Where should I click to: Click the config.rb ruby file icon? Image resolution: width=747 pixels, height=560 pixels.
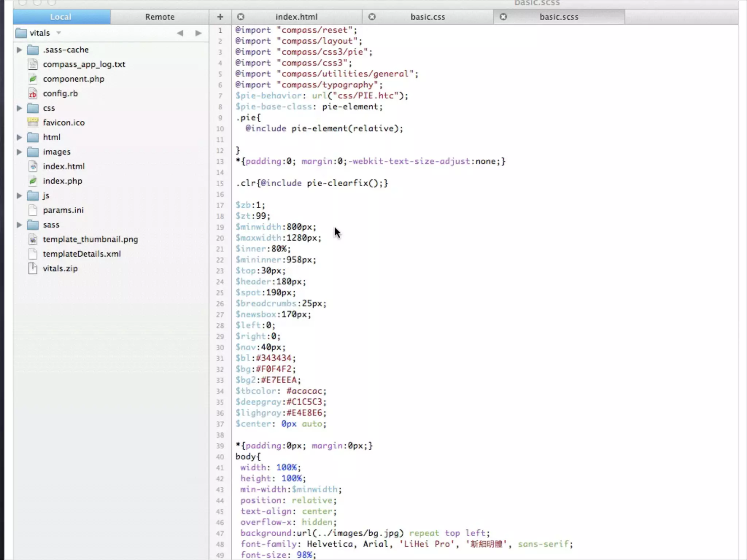(x=33, y=94)
